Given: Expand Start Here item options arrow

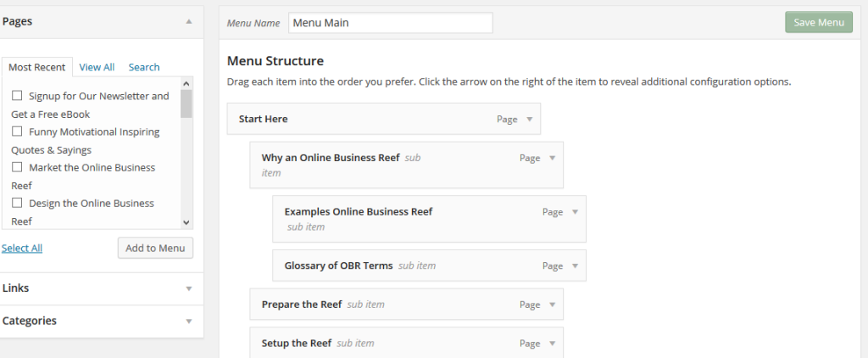Looking at the screenshot, I should point(529,119).
